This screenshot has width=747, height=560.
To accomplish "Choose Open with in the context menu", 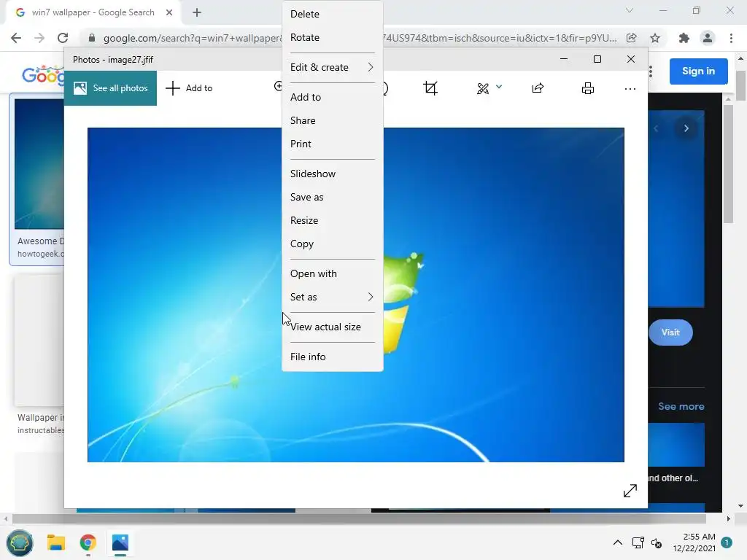I will click(x=333, y=274).
